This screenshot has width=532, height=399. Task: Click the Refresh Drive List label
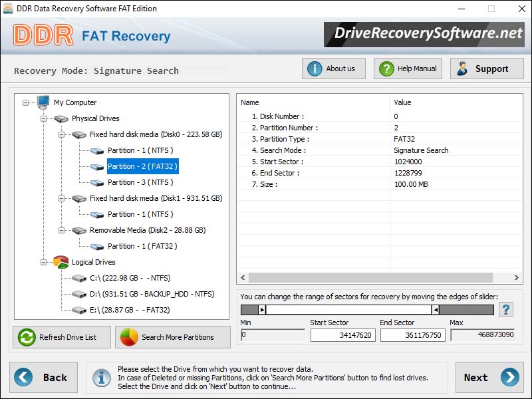click(68, 337)
